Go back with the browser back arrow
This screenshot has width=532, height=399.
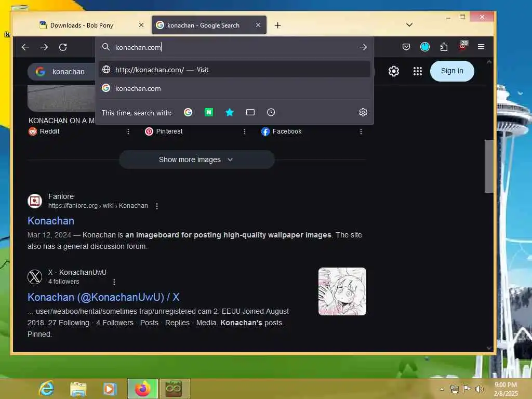click(x=25, y=47)
